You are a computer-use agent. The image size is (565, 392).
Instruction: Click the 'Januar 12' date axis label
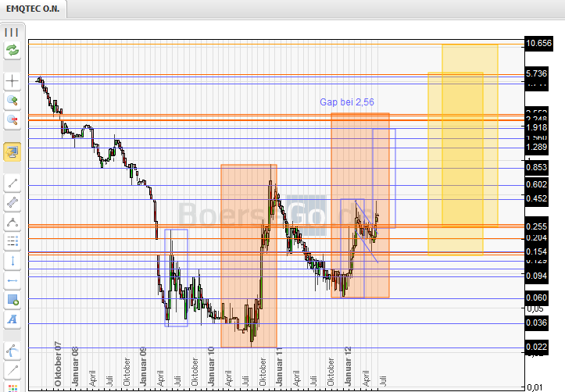coord(348,366)
